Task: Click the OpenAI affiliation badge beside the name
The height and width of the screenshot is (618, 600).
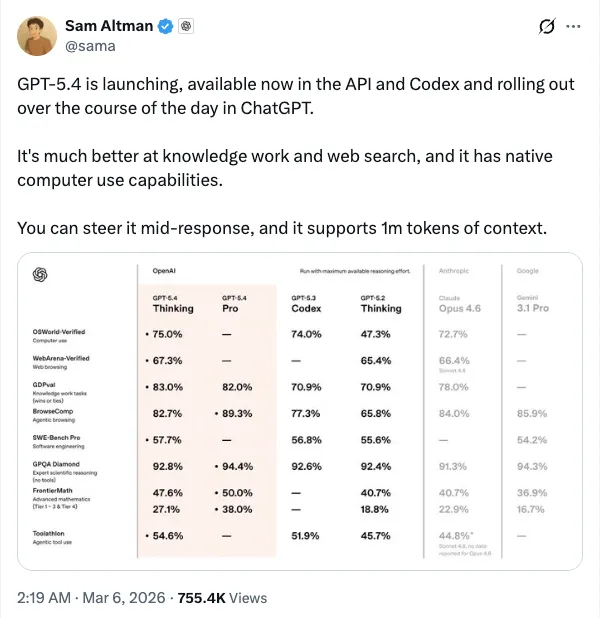Action: [186, 27]
